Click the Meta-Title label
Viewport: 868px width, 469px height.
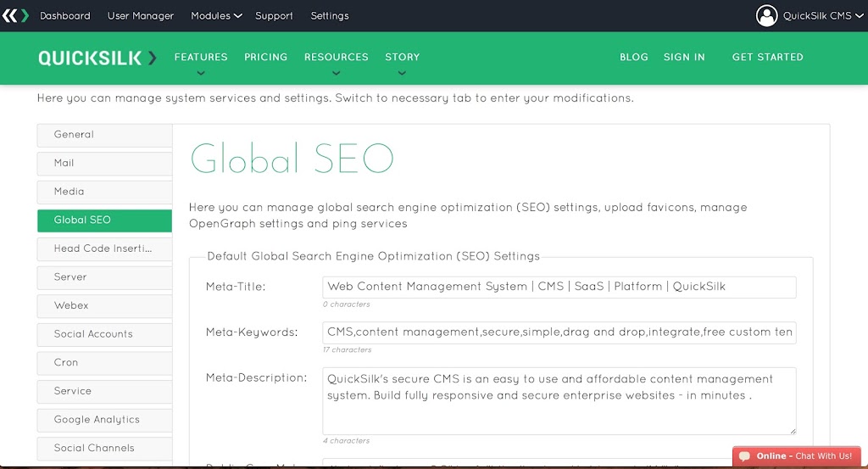pos(236,287)
